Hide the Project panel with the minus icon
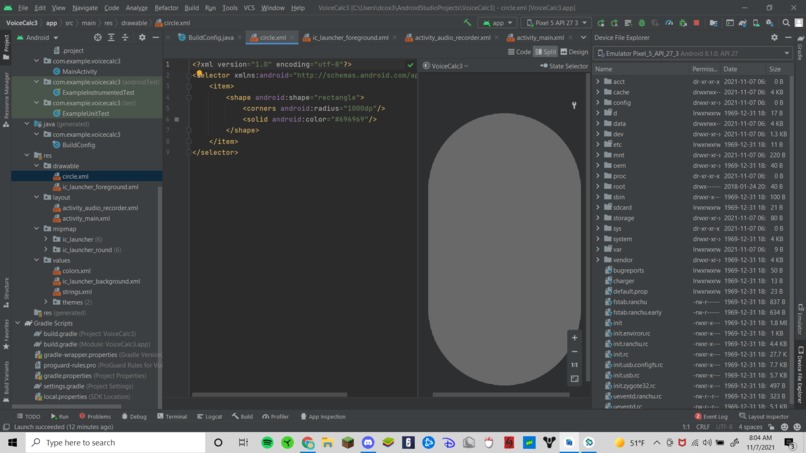Image resolution: width=806 pixels, height=453 pixels. pos(155,38)
